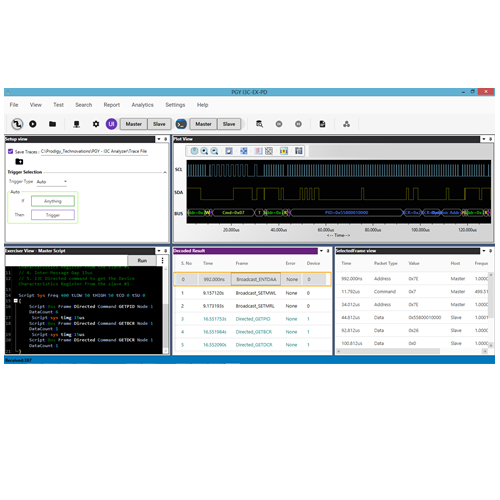The width and height of the screenshot is (500, 500).
Task: Pin the Setup view panel
Action: click(x=165, y=139)
